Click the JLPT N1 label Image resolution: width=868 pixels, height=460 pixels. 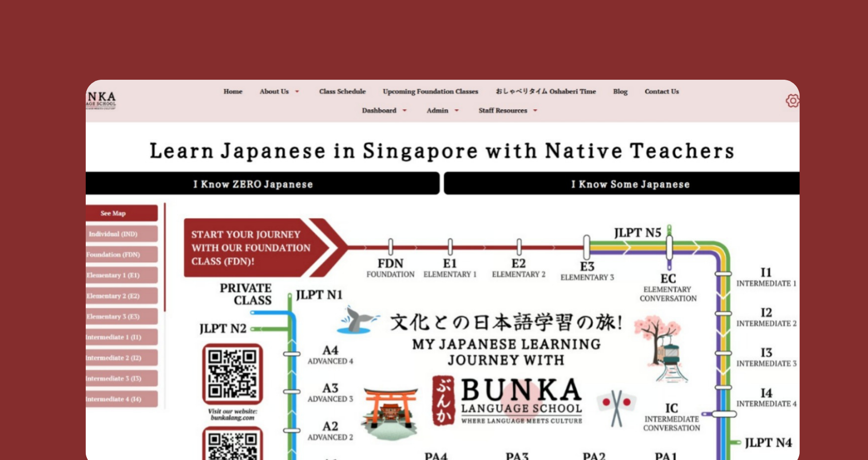[319, 295]
